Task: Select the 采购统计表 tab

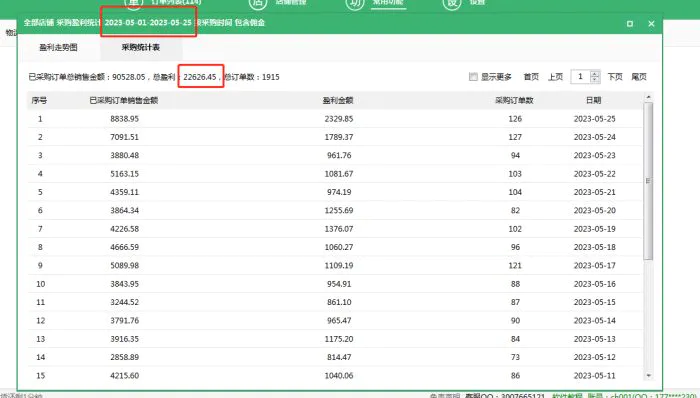Action: [x=141, y=47]
